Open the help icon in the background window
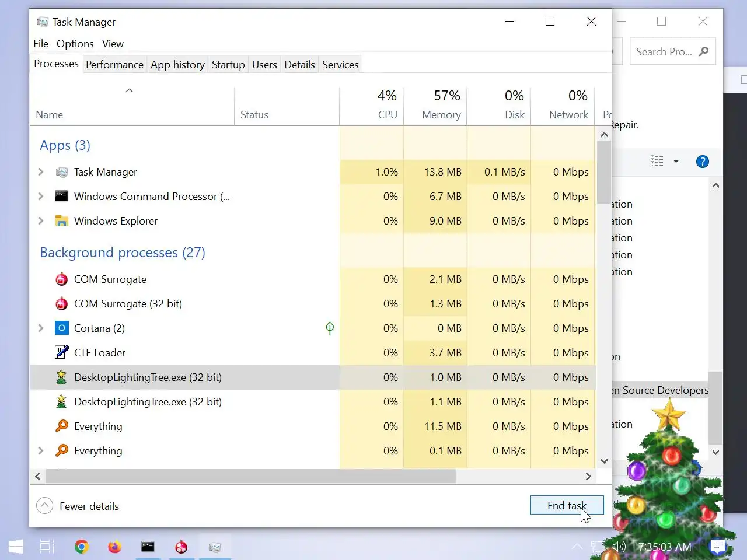The width and height of the screenshot is (747, 560). pos(703,162)
